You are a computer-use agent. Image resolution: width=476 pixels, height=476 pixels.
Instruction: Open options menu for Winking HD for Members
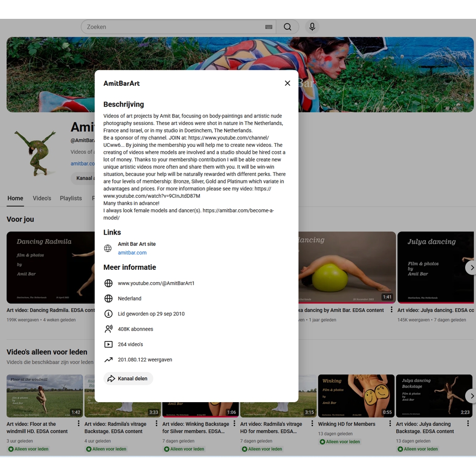click(x=390, y=423)
